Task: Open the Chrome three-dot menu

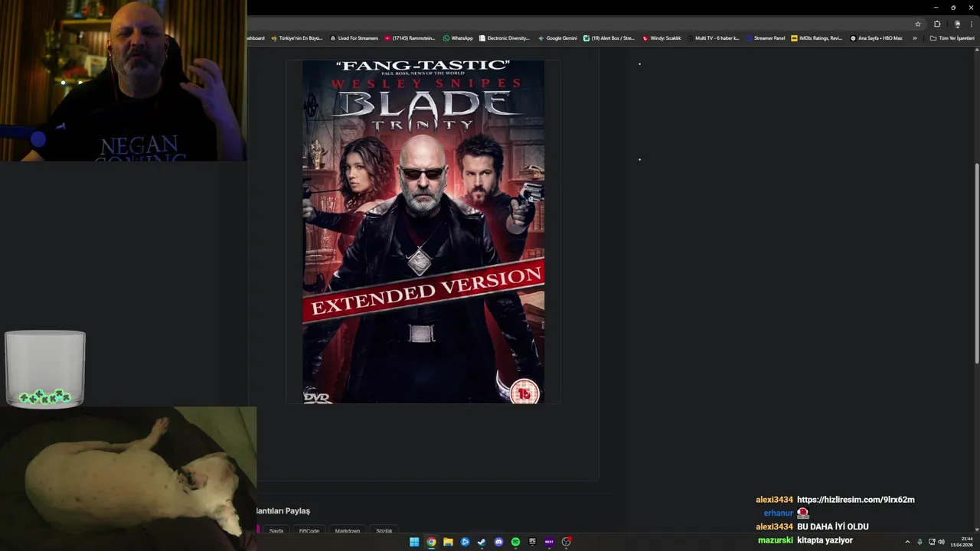Action: [x=972, y=24]
